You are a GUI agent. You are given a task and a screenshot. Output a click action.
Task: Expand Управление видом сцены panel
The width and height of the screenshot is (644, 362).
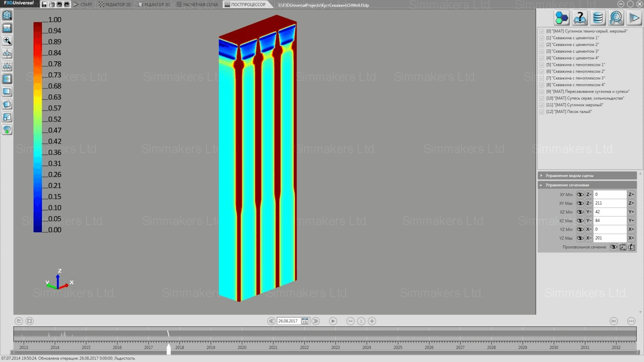click(587, 176)
